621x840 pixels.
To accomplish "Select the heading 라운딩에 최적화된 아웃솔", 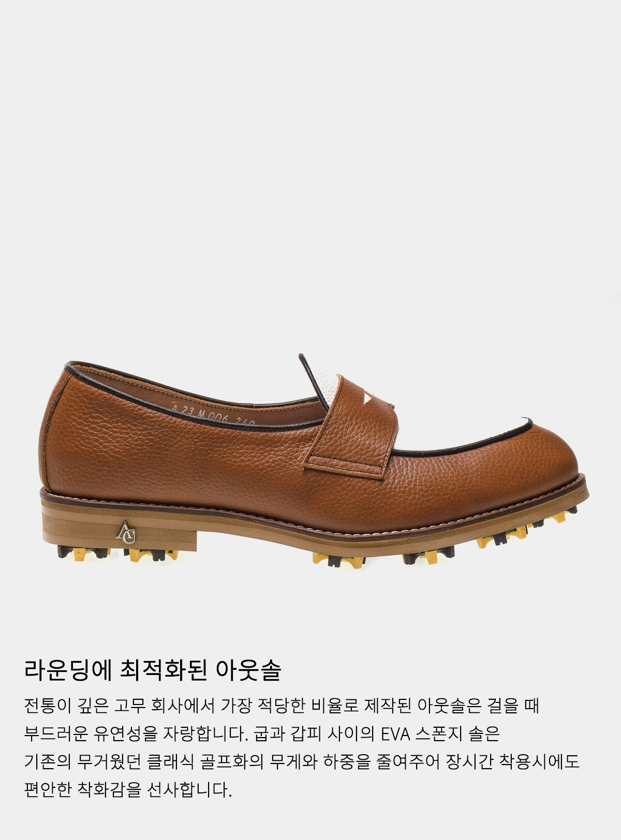I will 153,670.
